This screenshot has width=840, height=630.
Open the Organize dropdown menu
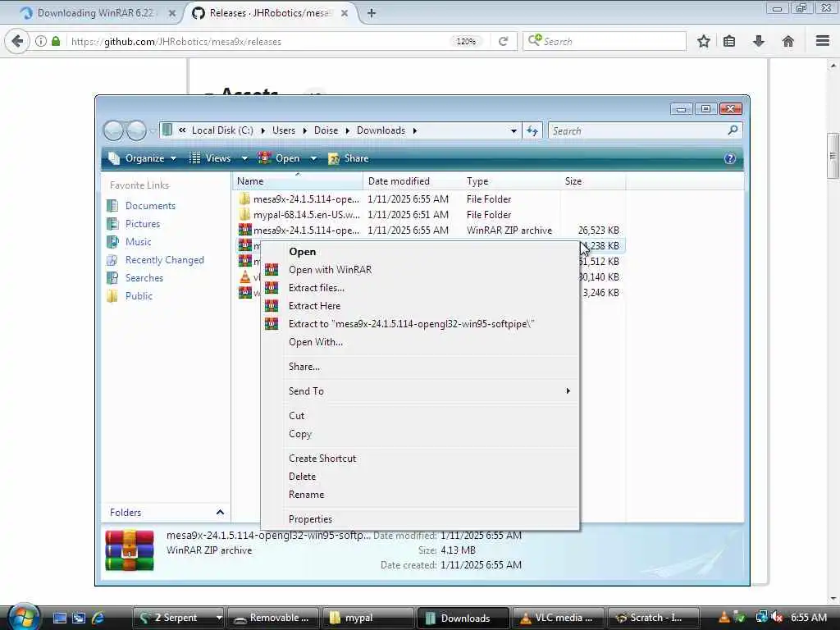click(143, 158)
